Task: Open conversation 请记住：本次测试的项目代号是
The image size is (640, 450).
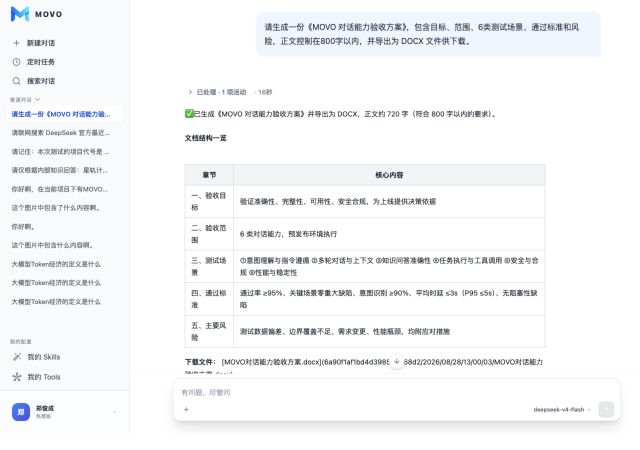Action: click(x=60, y=151)
